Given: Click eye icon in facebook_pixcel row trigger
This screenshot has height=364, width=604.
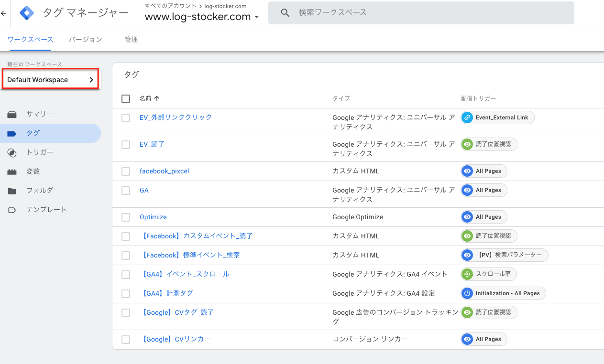Looking at the screenshot, I should 467,171.
